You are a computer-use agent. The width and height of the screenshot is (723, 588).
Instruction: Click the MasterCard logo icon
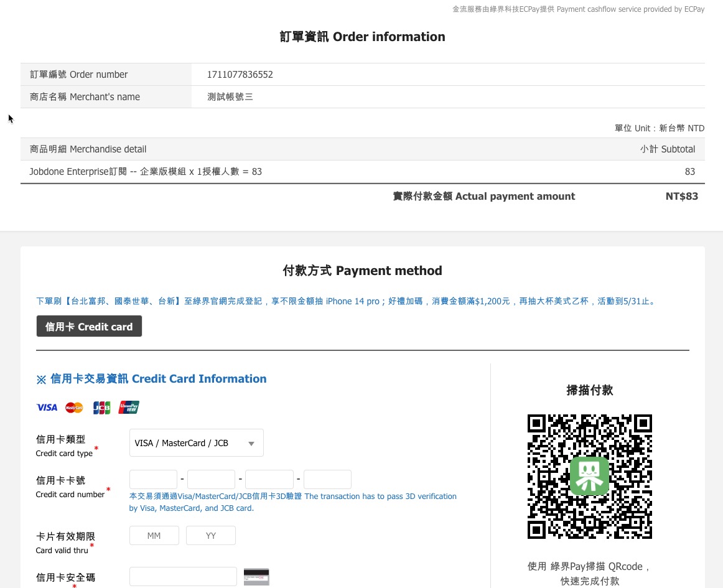click(74, 407)
